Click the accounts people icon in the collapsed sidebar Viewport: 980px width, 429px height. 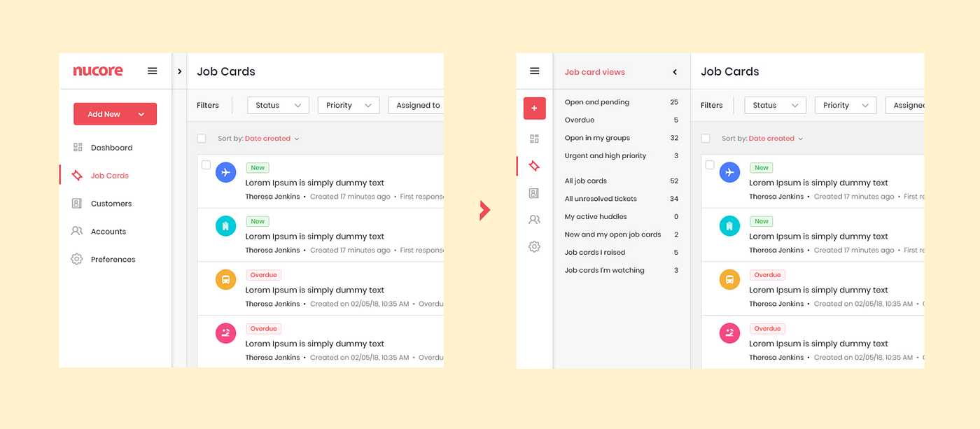[x=535, y=220]
